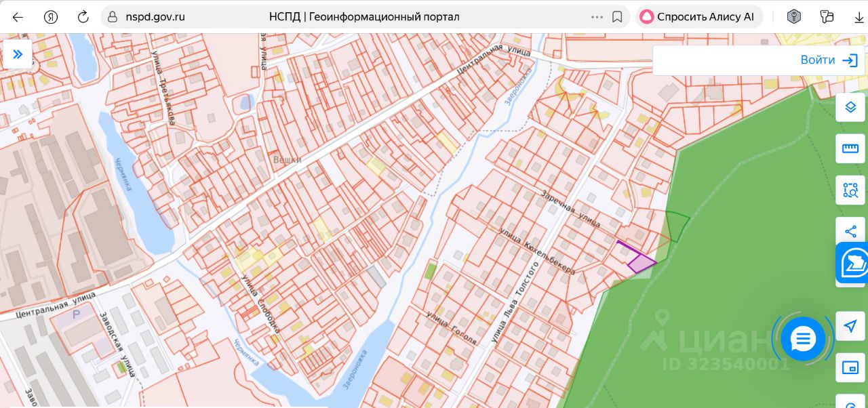Open the password manager key icon

pos(794,17)
